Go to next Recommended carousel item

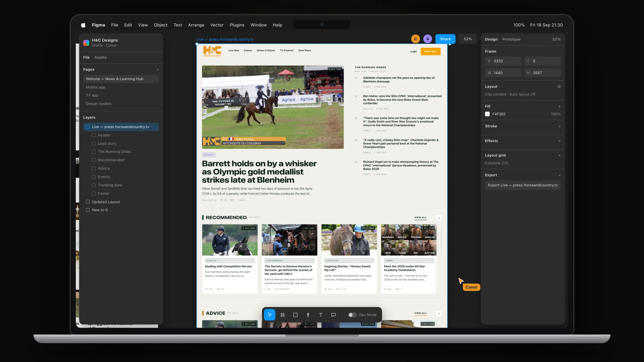pos(439,218)
